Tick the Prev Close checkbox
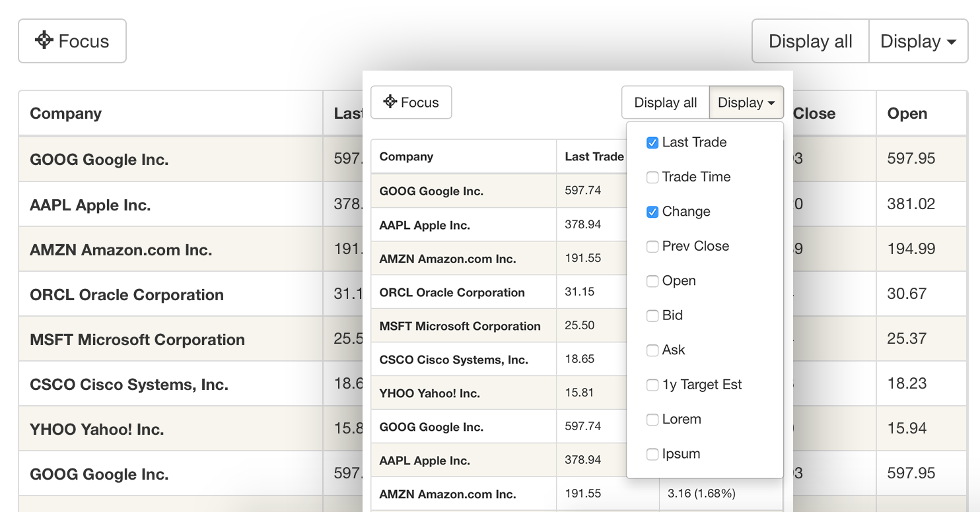Screen dimensions: 980x512 pos(652,246)
